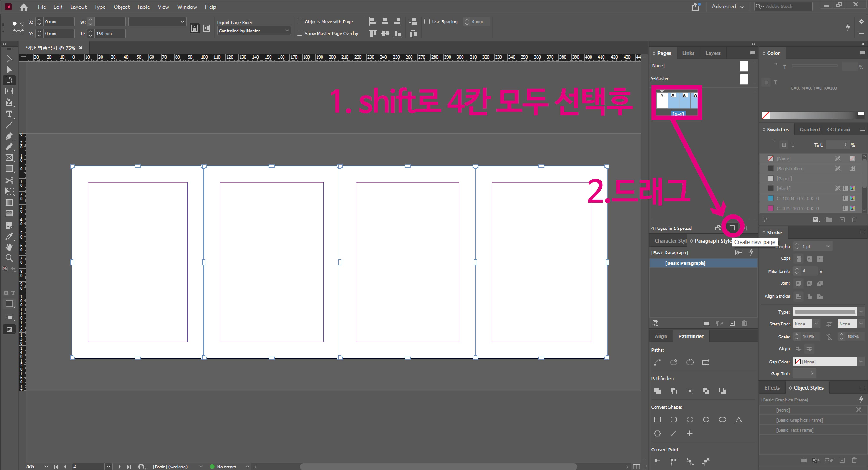Select the [Basic Paragraph] style row
The height and width of the screenshot is (470, 868).
(703, 263)
